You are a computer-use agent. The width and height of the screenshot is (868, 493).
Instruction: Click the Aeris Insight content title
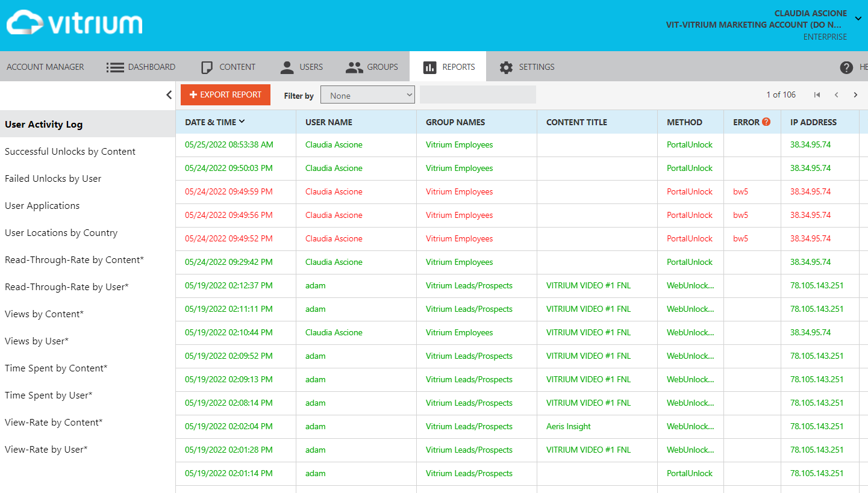(569, 427)
